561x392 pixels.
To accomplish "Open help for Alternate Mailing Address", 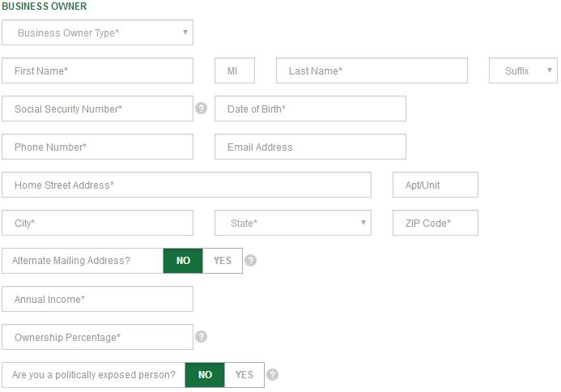I will pos(250,260).
